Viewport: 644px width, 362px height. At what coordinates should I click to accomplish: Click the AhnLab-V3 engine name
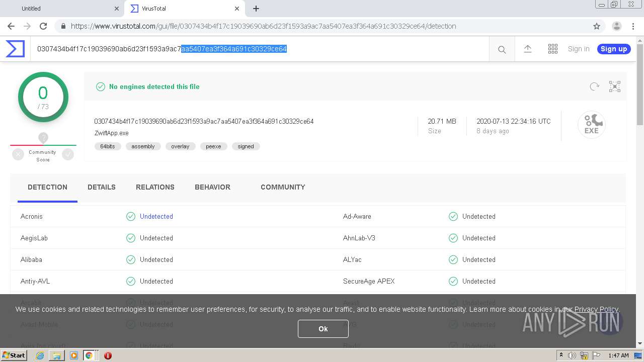[x=359, y=238]
